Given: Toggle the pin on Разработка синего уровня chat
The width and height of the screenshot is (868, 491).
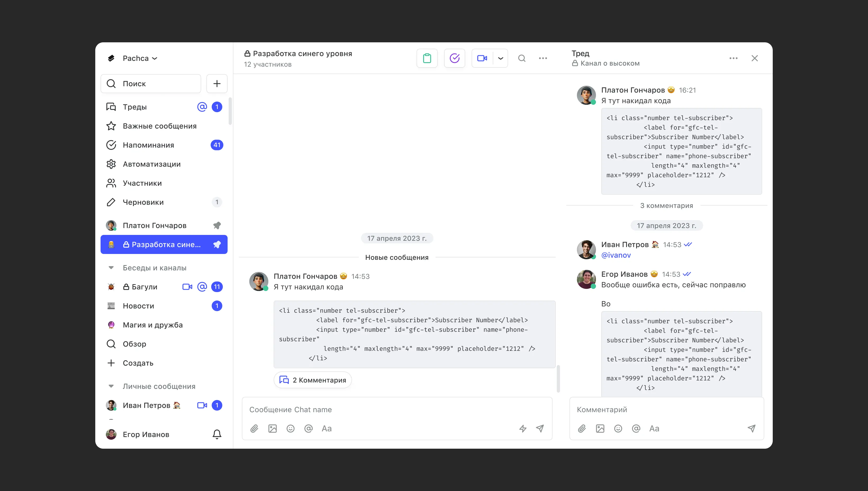Looking at the screenshot, I should (x=217, y=244).
